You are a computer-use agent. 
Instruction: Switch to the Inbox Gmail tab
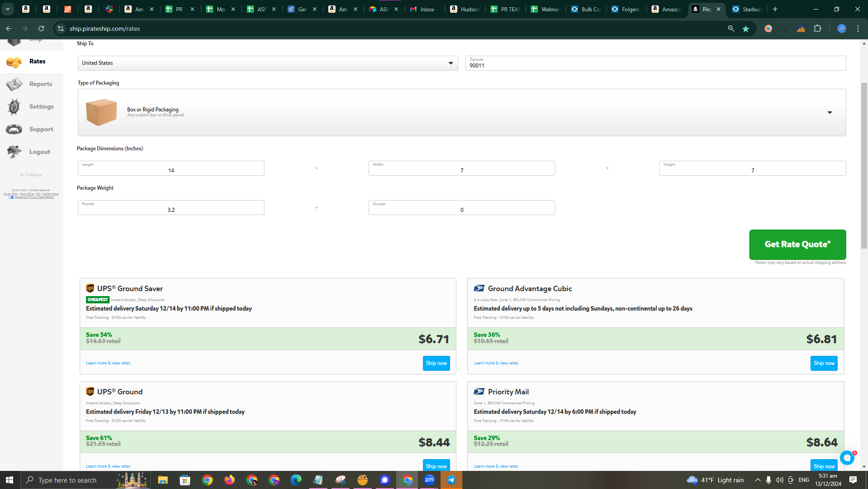coord(424,9)
